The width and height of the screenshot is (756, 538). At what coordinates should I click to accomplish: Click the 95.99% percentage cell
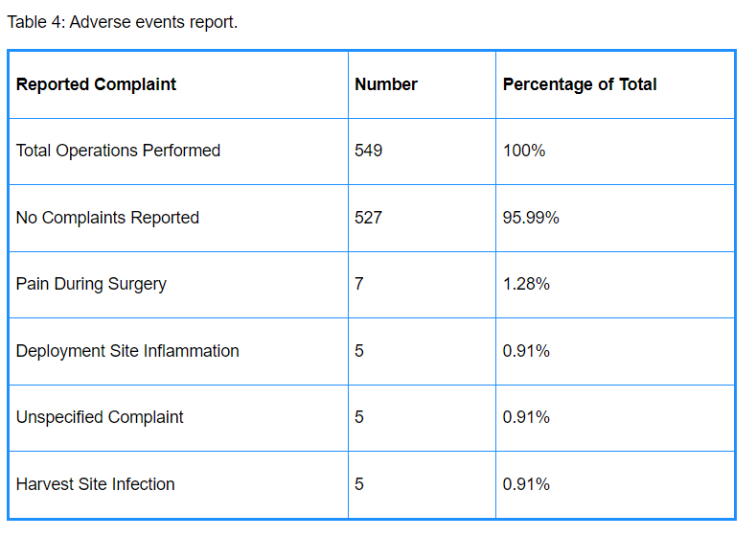coord(531,218)
